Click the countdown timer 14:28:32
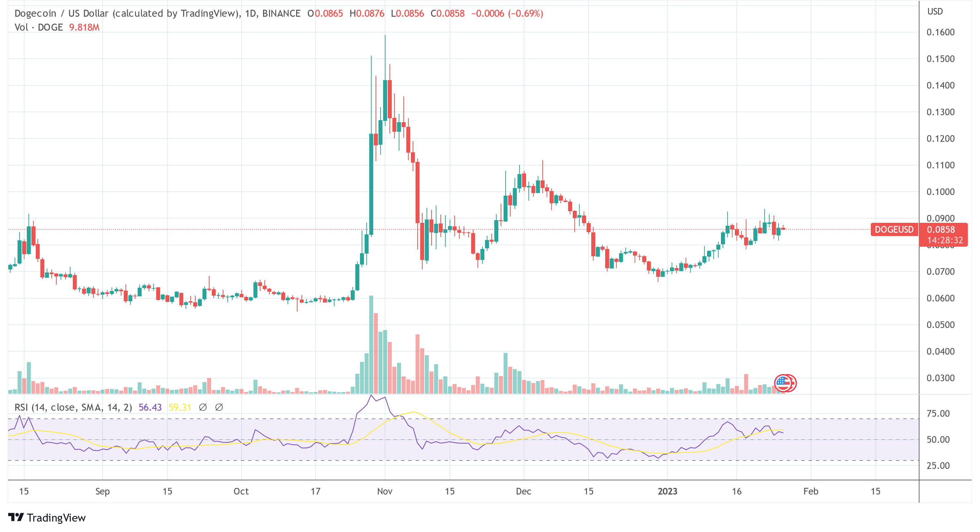This screenshot has height=532, width=980. pyautogui.click(x=945, y=240)
